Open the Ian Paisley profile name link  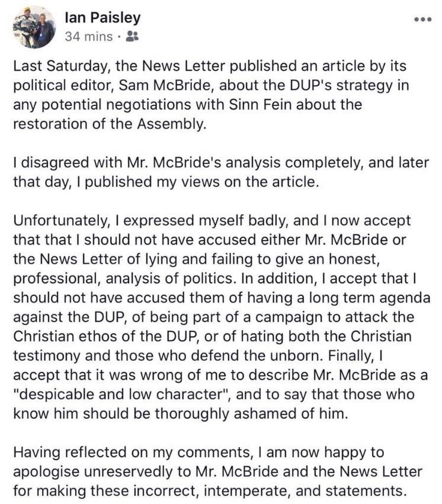coord(103,17)
